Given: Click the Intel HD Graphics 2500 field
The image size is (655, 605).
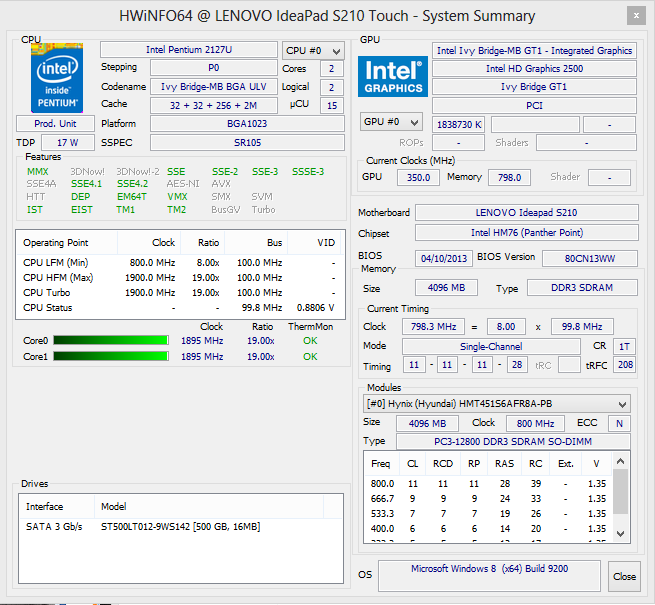Looking at the screenshot, I should 534,69.
